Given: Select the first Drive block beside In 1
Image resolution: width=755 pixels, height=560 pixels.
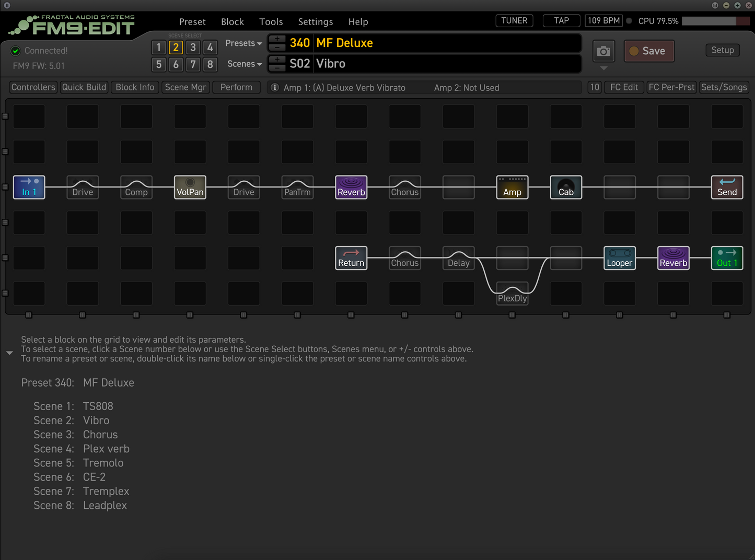Looking at the screenshot, I should (83, 187).
